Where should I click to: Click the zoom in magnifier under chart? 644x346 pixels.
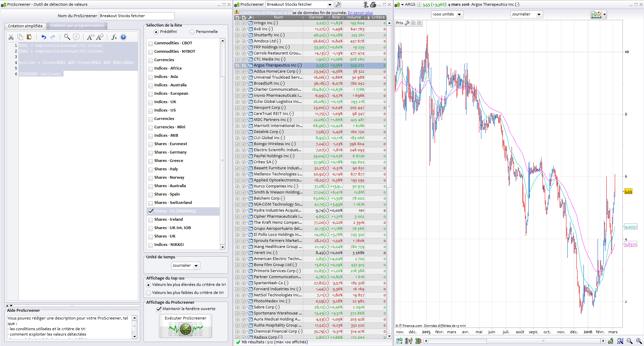(639, 341)
